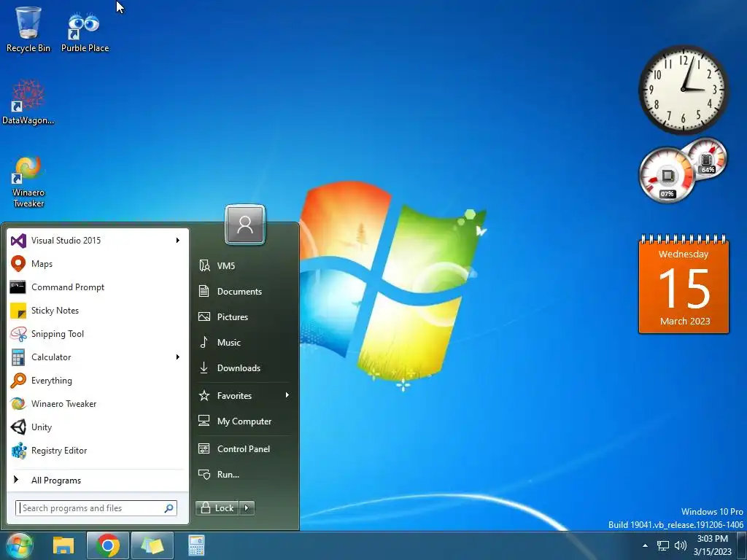Click Winaero Tweaker icon in Start menu
This screenshot has height=560, width=747.
[x=18, y=404]
